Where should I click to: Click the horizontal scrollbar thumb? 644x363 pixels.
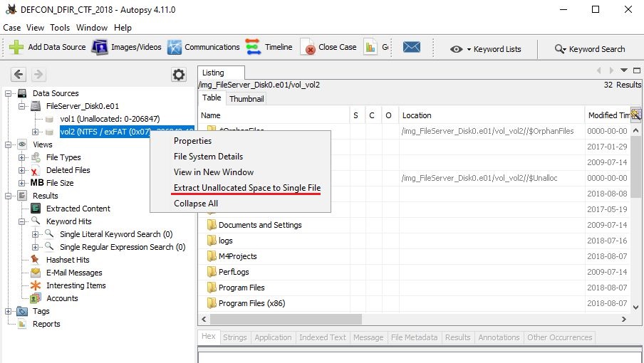click(x=286, y=319)
